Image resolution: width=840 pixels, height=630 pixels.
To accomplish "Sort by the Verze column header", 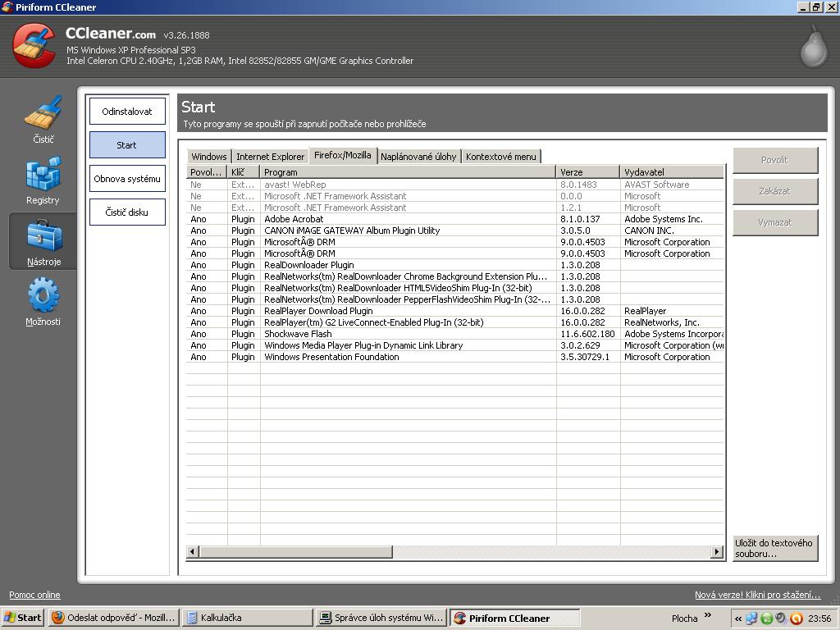I will [588, 172].
